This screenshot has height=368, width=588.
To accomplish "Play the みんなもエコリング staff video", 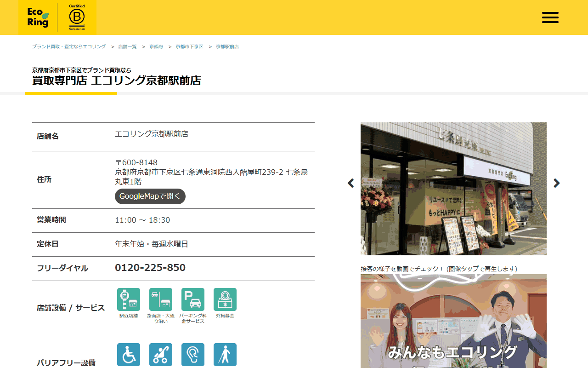I will 453,321.
